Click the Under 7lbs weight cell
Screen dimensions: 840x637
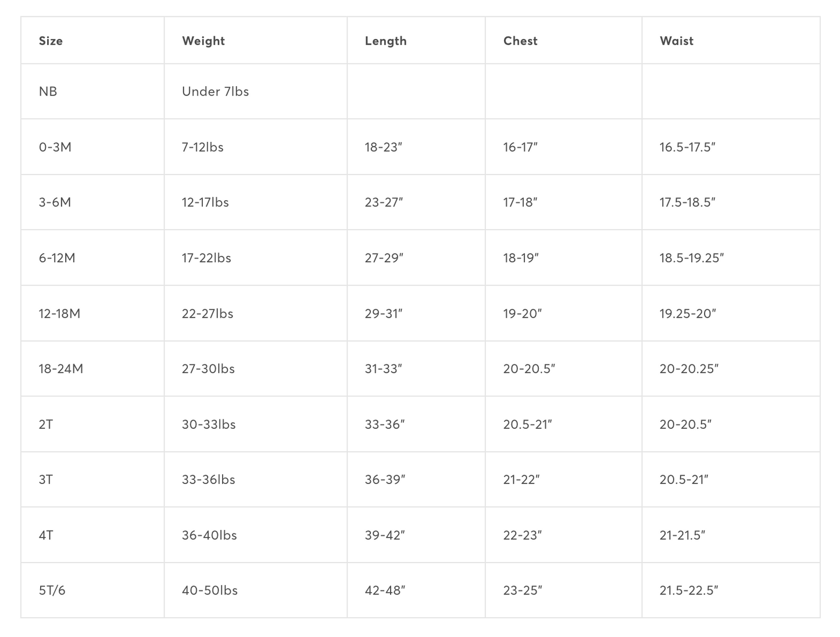(215, 91)
